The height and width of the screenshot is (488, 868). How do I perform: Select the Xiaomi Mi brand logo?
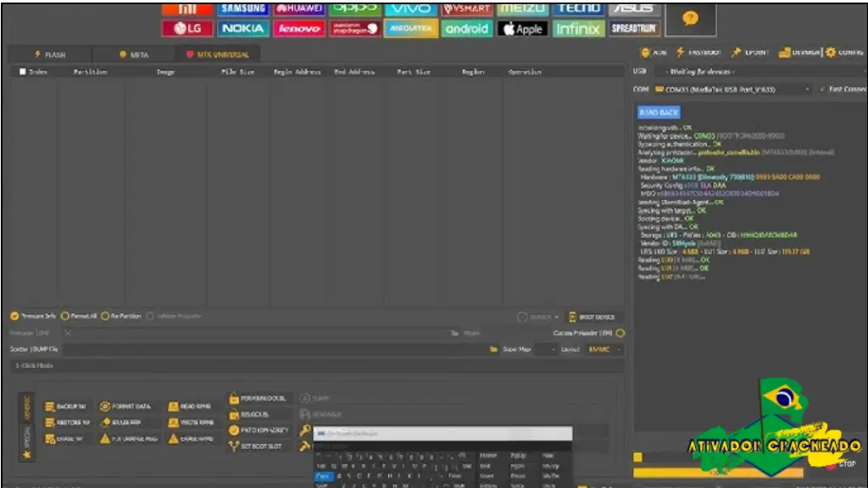[187, 8]
